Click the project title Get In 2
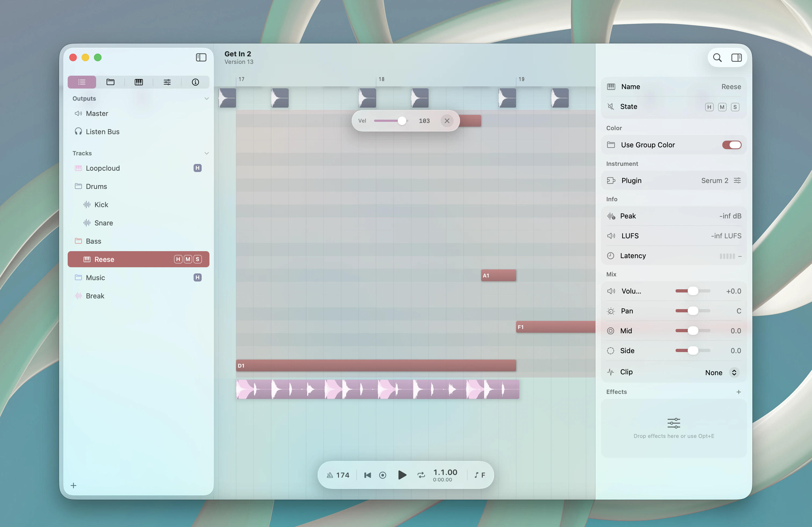Screen dimensions: 812x527 click(238, 54)
